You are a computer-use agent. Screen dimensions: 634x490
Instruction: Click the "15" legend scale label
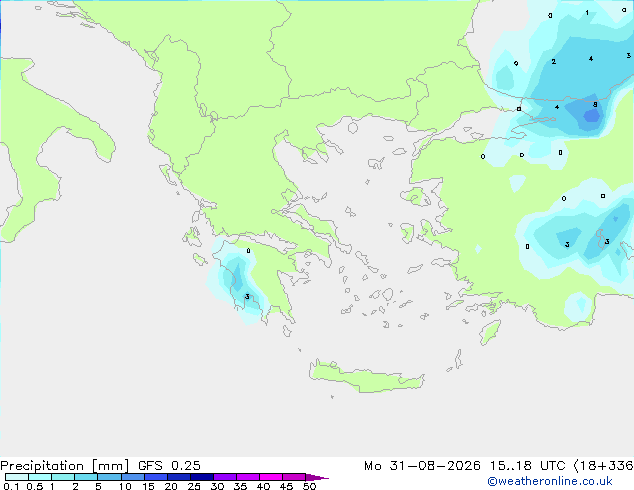148,486
